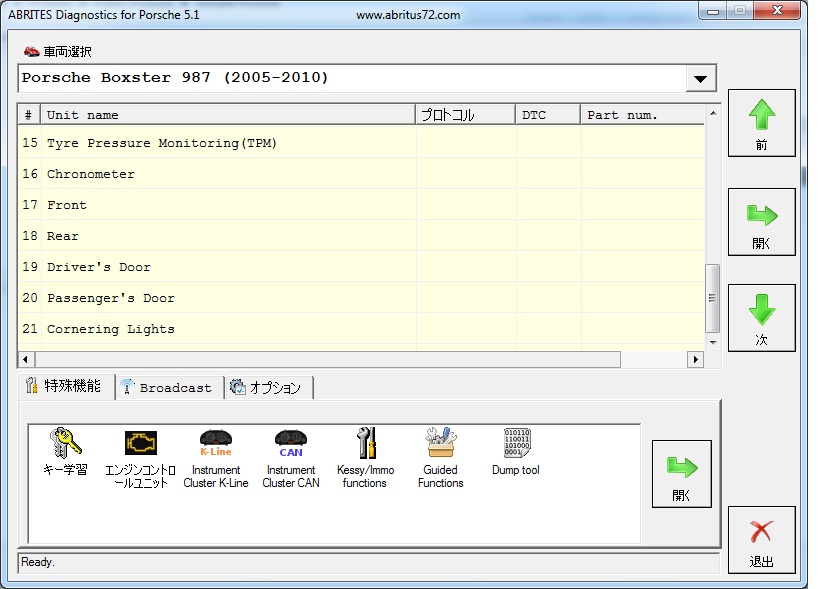Screen dimensions: 819x589
Task: Click the 前 (previous) green up-arrow button
Action: pos(762,123)
